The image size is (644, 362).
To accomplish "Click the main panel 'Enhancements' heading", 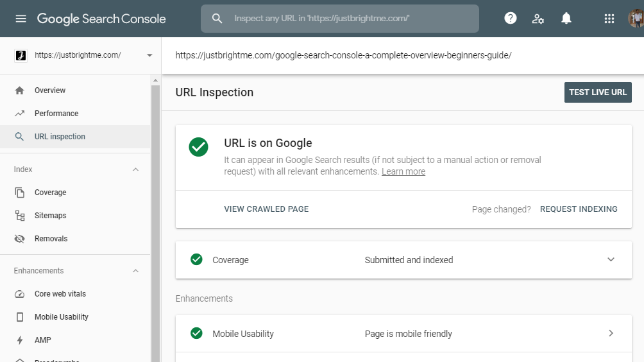I will tap(204, 298).
